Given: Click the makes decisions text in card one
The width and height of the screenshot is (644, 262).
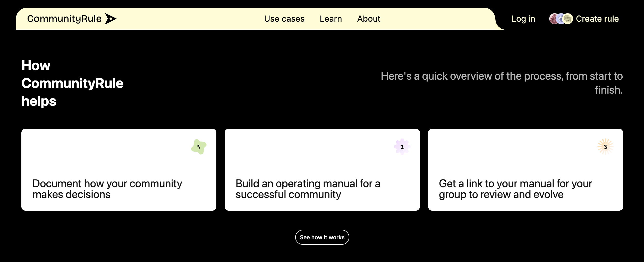Looking at the screenshot, I should [71, 194].
